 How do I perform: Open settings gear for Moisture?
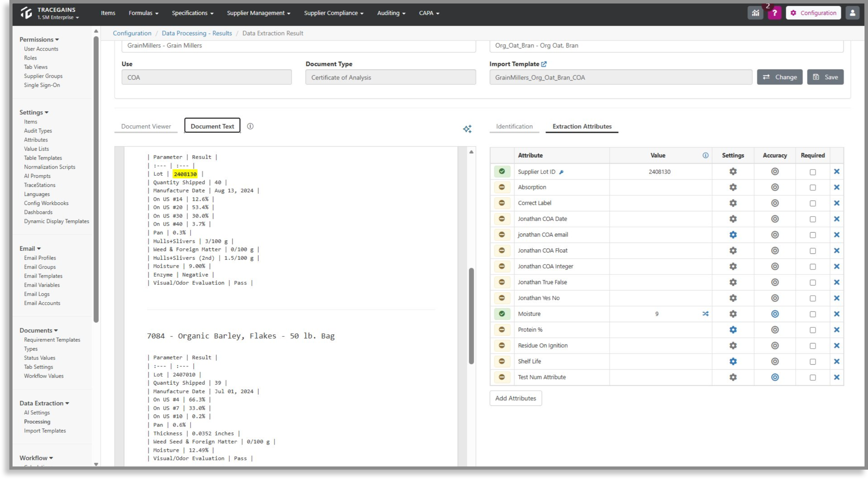733,314
